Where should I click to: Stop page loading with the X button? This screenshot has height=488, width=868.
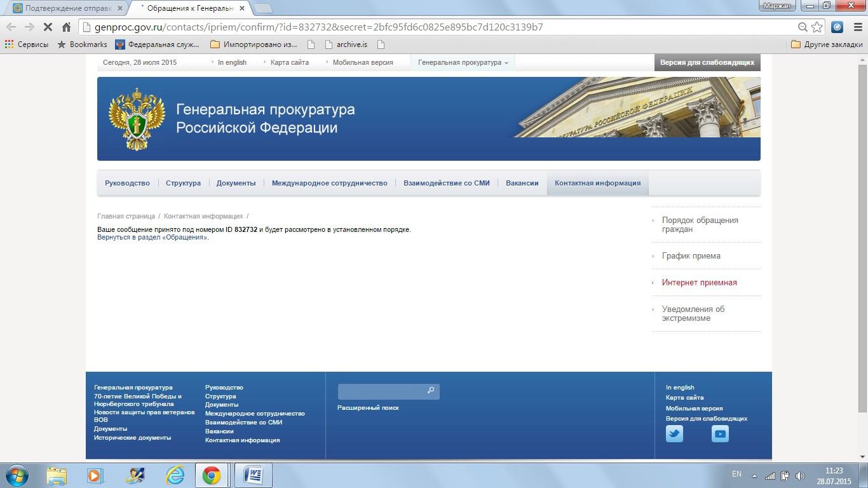click(48, 27)
